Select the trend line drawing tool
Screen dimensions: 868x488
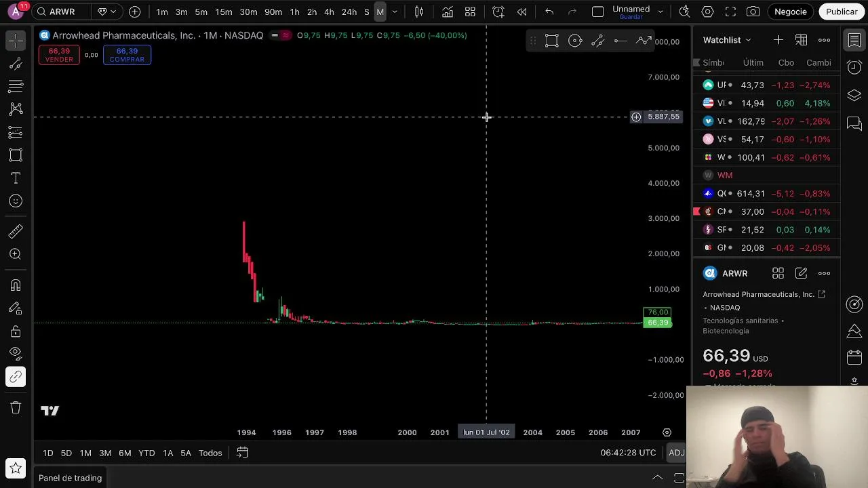[16, 64]
